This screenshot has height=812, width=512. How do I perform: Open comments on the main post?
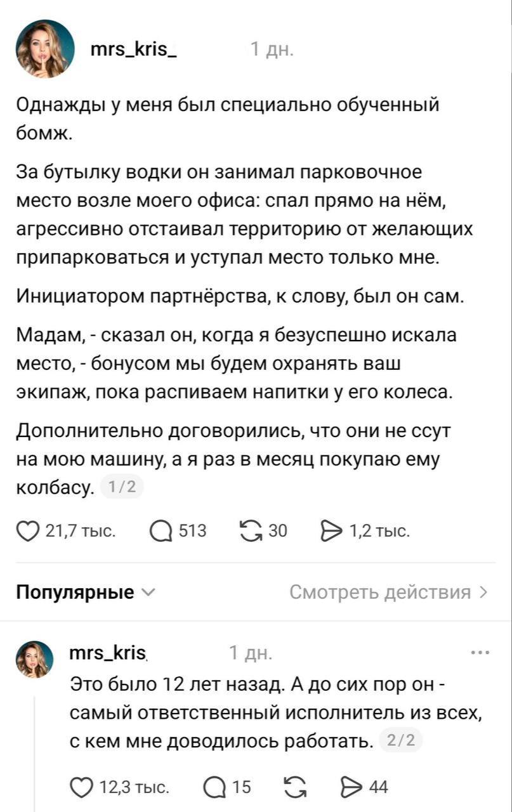[161, 531]
